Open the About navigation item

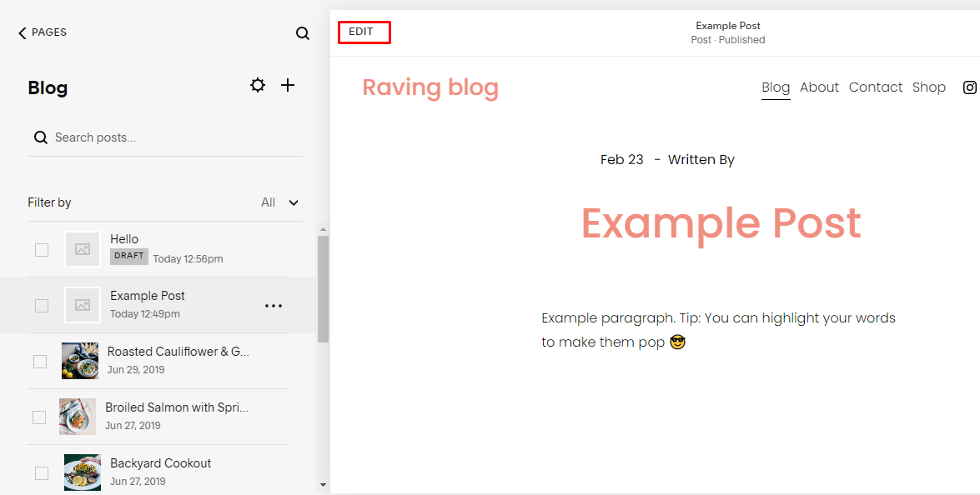point(819,87)
